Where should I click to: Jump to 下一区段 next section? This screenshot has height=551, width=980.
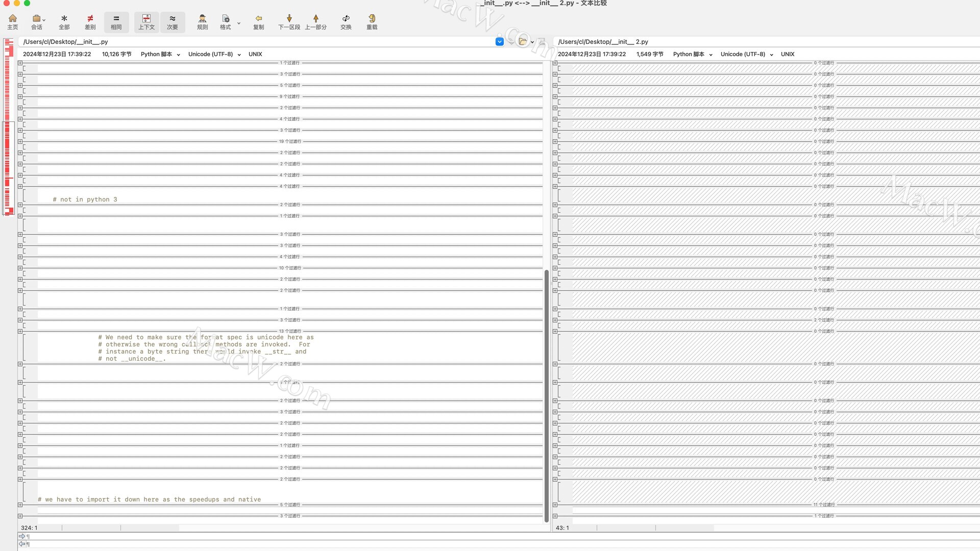[x=289, y=22]
